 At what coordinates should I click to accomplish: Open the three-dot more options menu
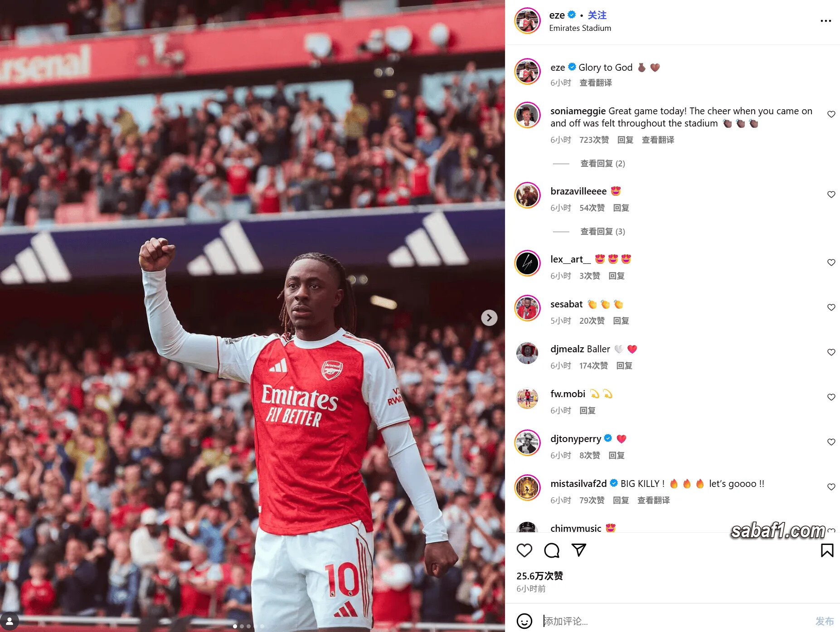coord(825,21)
